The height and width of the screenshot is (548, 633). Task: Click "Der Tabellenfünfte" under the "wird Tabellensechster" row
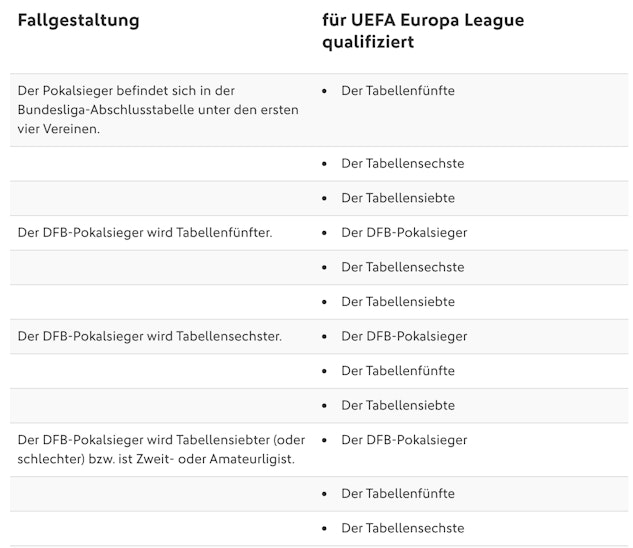coord(397,371)
